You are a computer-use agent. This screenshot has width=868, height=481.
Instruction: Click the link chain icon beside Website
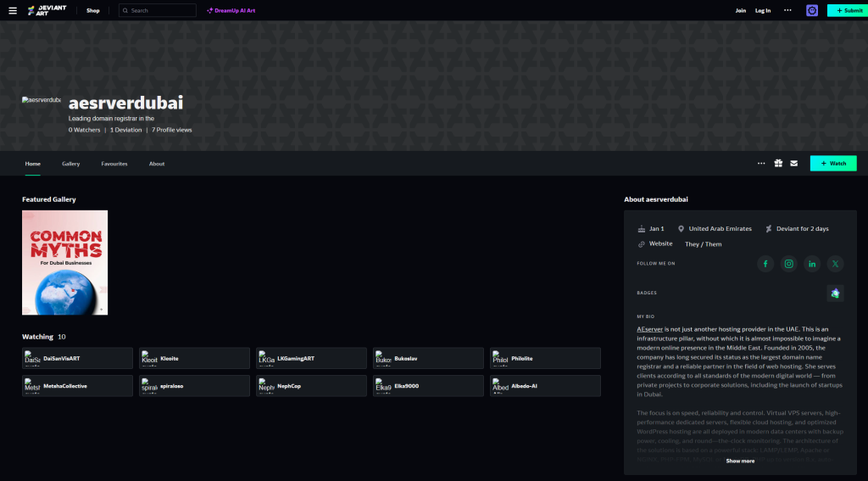[x=642, y=244]
